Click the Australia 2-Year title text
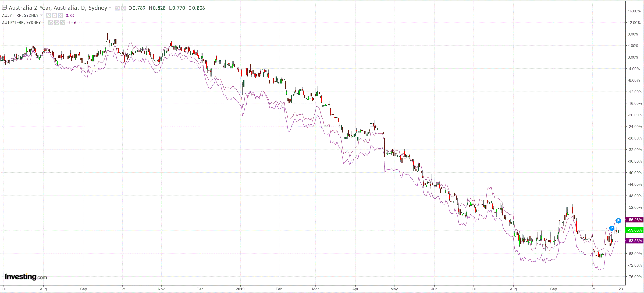The image size is (644, 293). pos(58,8)
